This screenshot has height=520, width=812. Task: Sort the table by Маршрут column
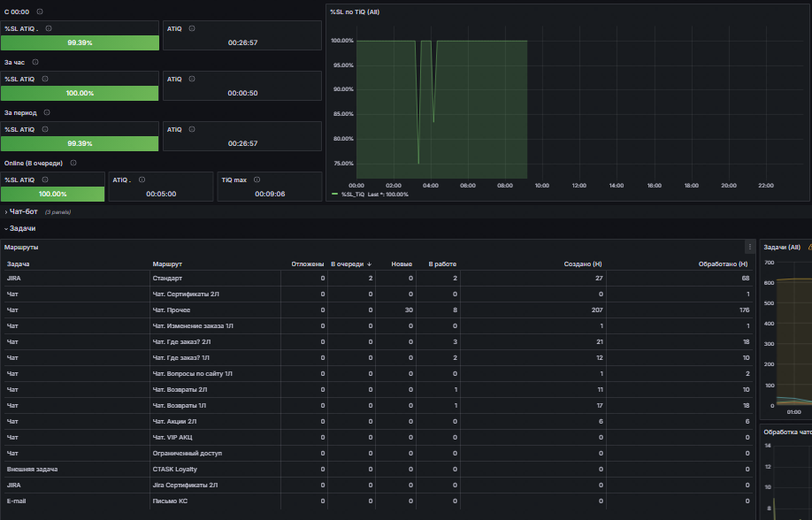click(x=167, y=264)
